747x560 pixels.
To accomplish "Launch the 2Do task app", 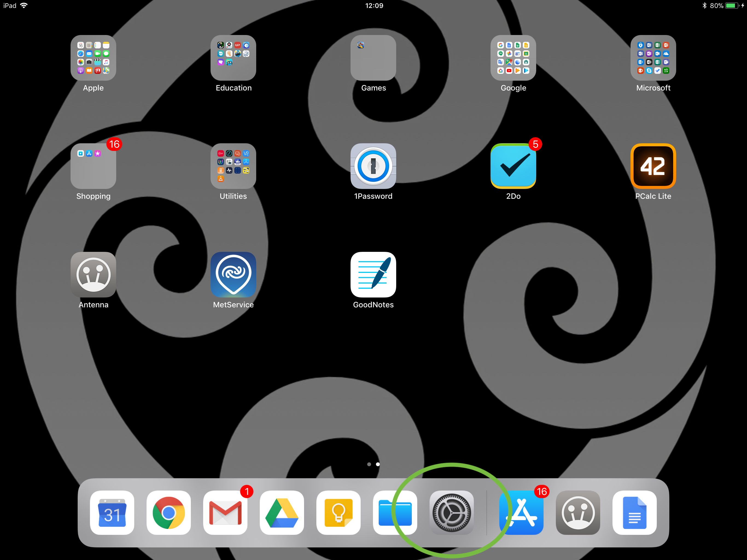I will (513, 166).
